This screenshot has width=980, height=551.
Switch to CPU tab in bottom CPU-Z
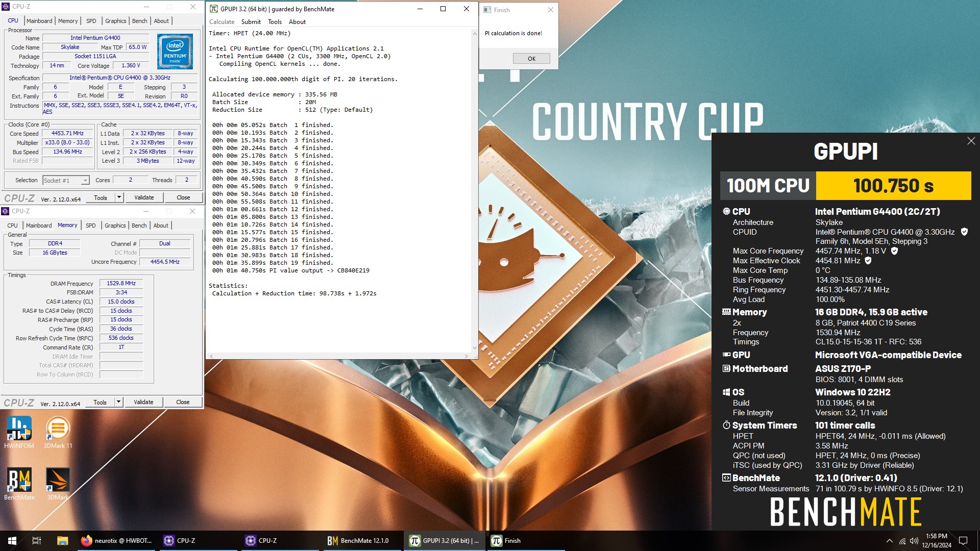(13, 226)
